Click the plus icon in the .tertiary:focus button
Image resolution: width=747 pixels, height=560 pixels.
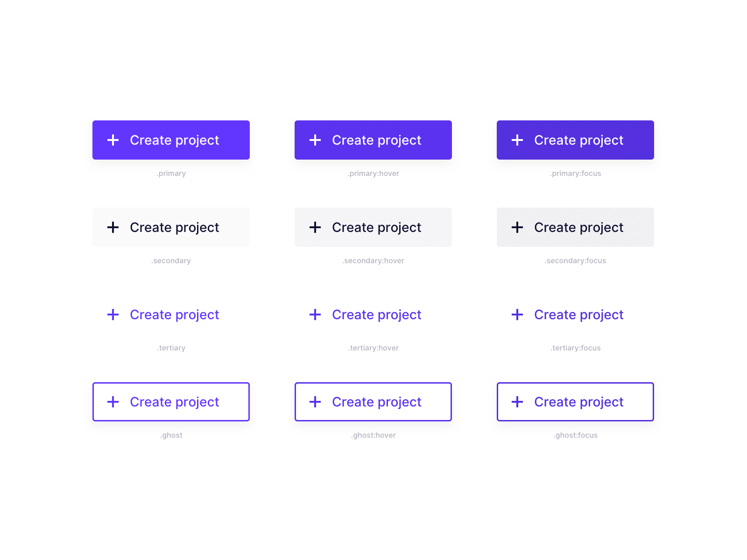click(x=517, y=315)
